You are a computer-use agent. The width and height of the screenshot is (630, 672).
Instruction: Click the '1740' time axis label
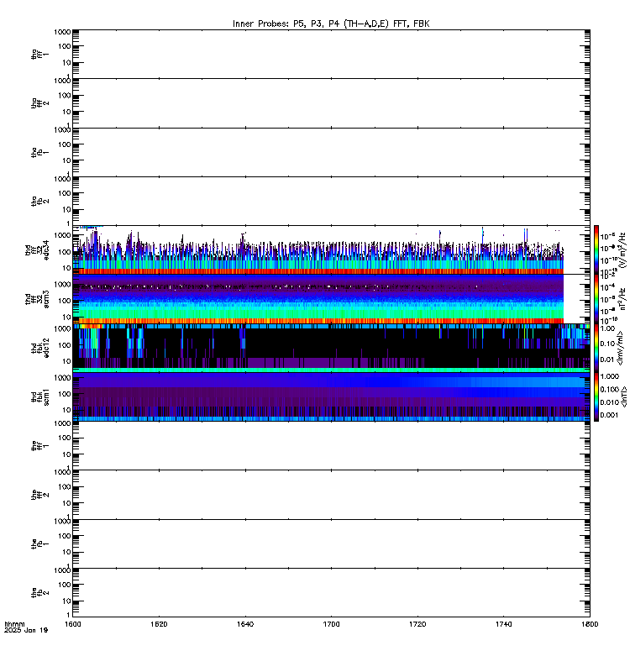pyautogui.click(x=503, y=624)
